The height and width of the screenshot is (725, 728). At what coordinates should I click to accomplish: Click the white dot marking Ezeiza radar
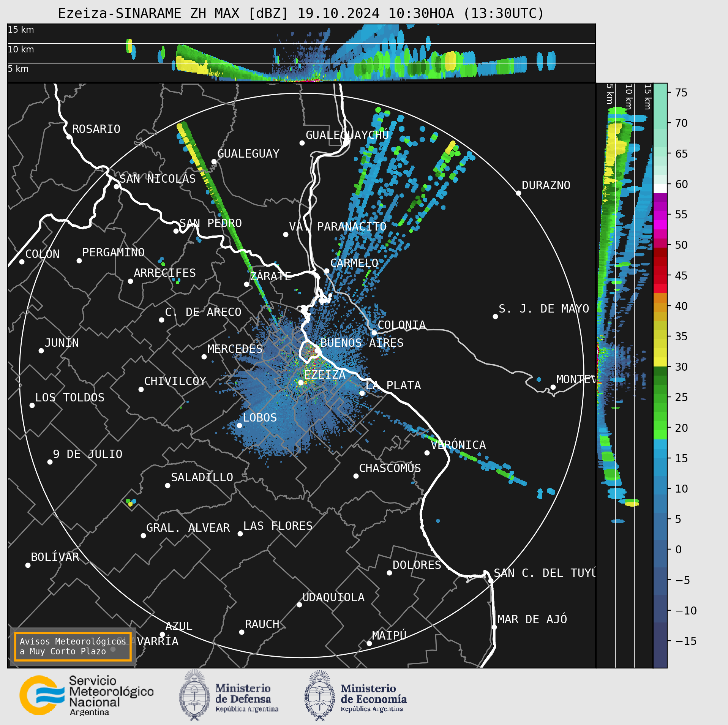[301, 382]
